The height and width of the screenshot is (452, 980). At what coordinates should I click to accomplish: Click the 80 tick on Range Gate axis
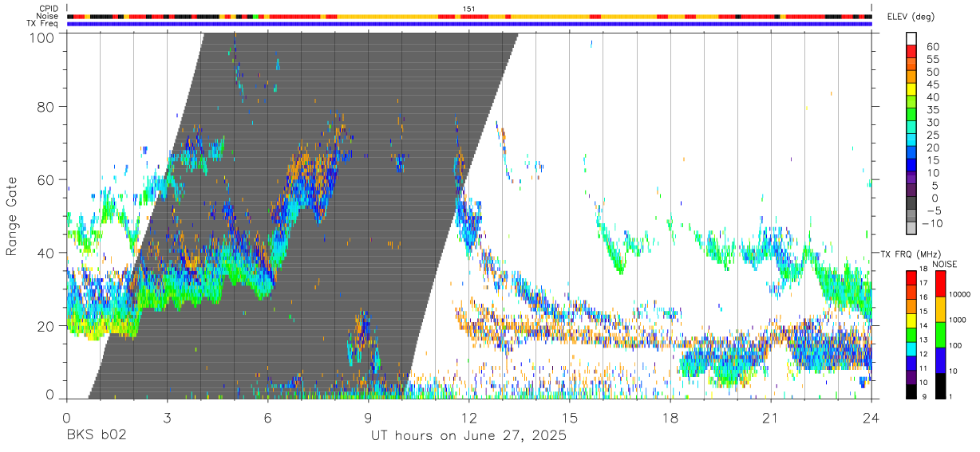pos(46,106)
